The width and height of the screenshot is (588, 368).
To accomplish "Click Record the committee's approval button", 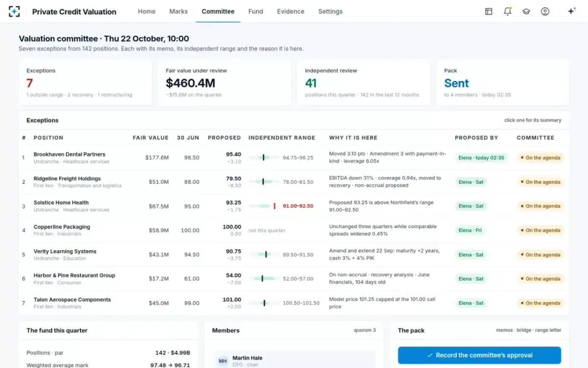I will click(x=479, y=355).
